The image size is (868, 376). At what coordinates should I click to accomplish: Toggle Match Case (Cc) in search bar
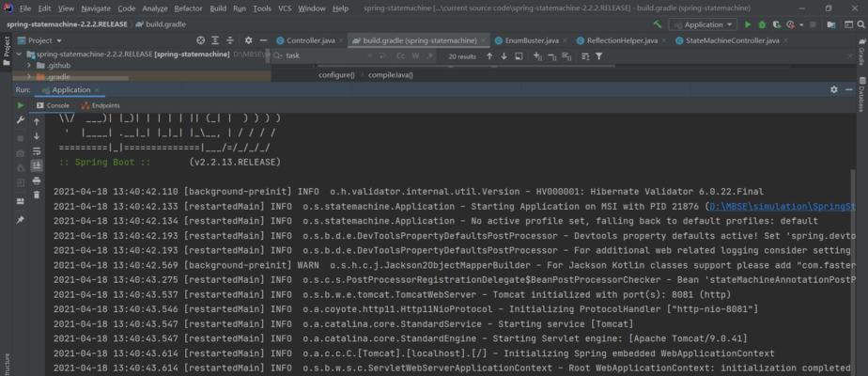pos(401,55)
